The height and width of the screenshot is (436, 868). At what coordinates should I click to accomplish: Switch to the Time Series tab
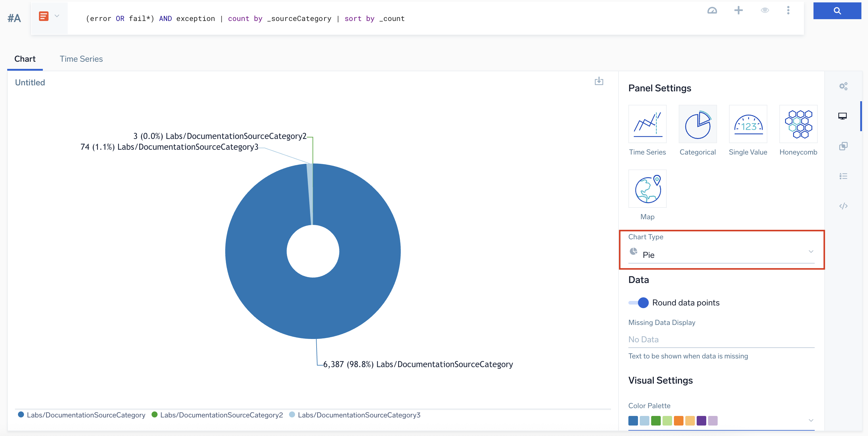pos(81,59)
